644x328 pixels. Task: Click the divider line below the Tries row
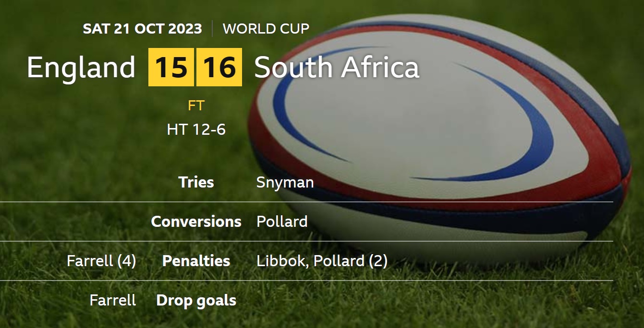(306, 202)
